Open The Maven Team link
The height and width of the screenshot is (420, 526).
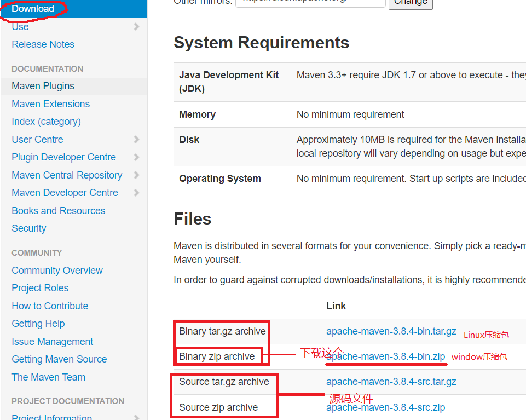tap(49, 377)
